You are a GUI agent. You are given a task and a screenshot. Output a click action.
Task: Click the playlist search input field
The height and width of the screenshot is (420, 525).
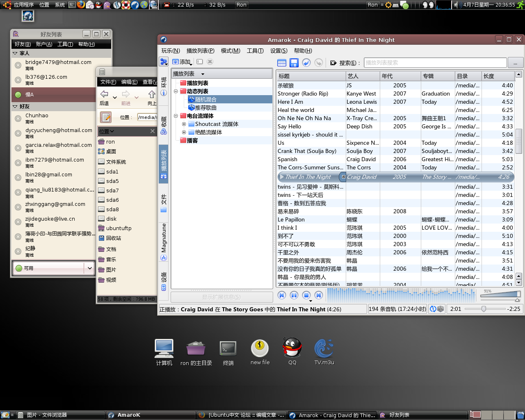point(435,63)
